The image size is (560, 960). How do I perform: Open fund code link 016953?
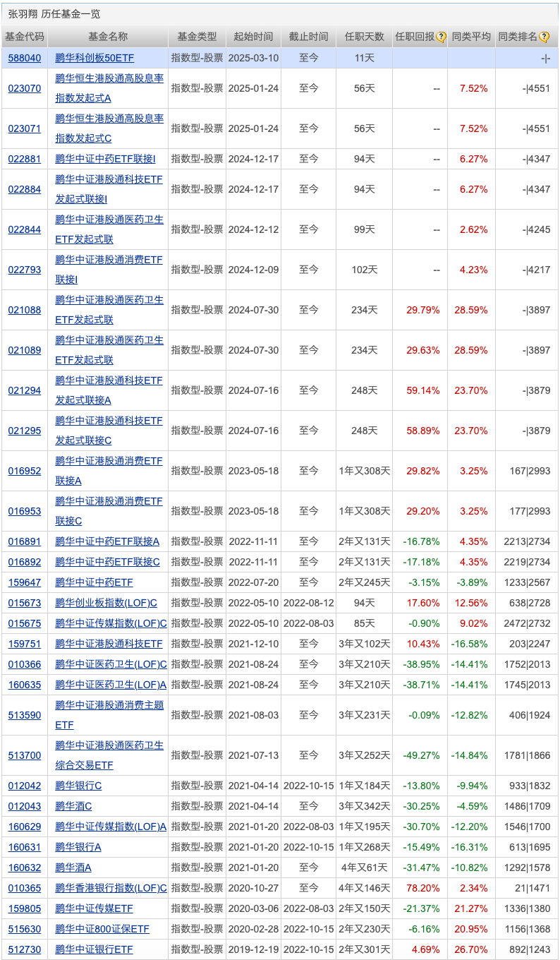pyautogui.click(x=25, y=511)
